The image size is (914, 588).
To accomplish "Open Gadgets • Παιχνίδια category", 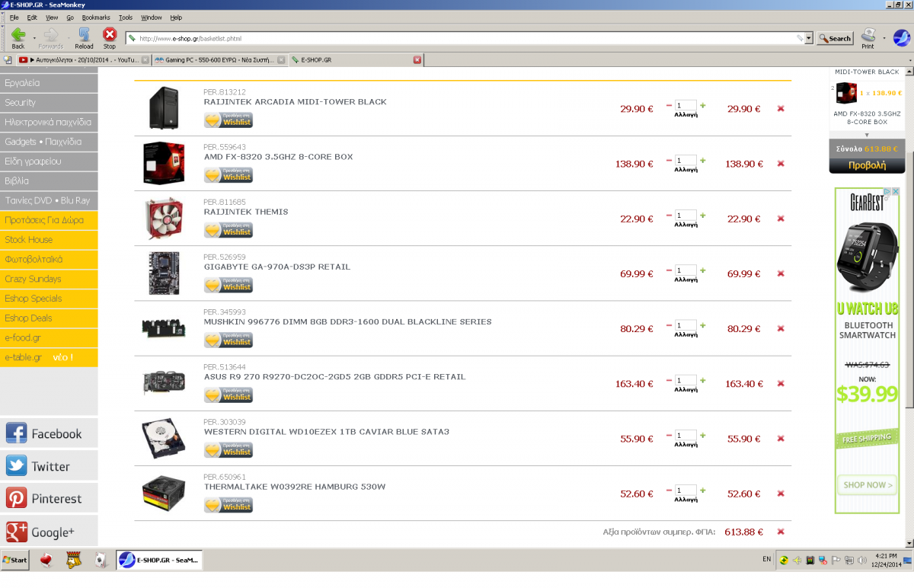I will 49,142.
